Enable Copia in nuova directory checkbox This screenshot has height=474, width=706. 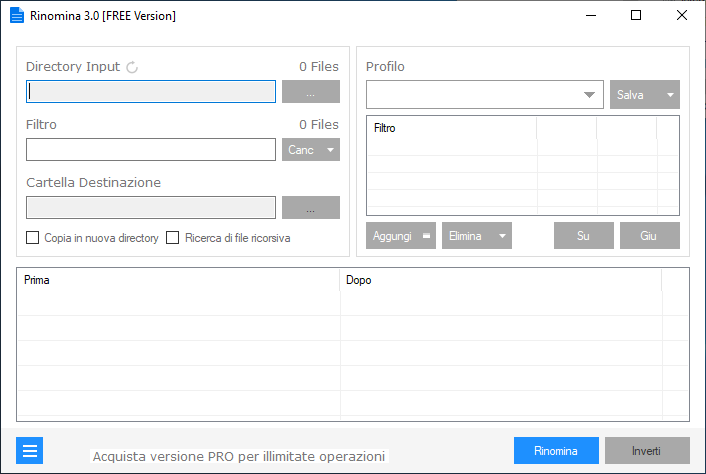coord(32,238)
